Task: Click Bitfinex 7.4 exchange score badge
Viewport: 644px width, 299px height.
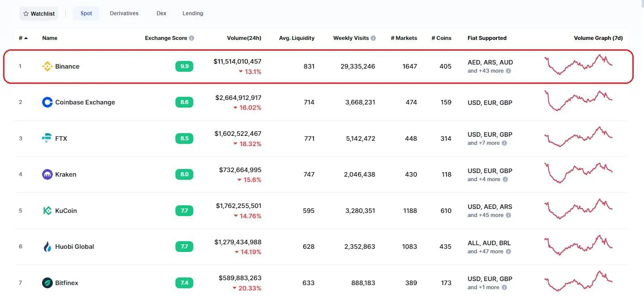Action: tap(184, 283)
